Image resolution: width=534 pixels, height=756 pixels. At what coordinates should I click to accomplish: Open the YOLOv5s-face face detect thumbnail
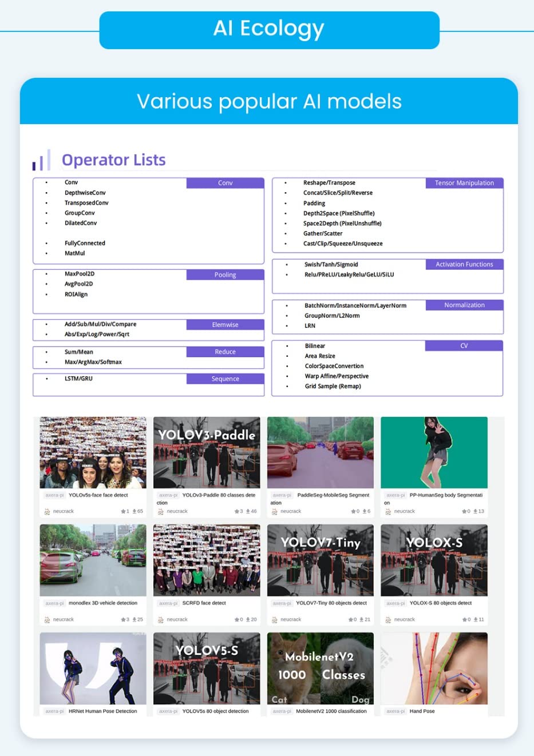point(93,452)
